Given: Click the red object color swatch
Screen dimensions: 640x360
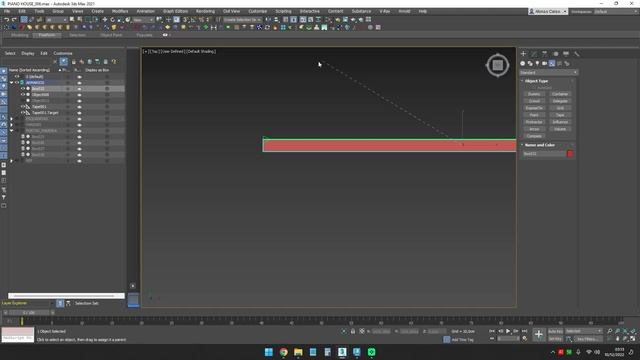Looking at the screenshot, I should click(570, 154).
